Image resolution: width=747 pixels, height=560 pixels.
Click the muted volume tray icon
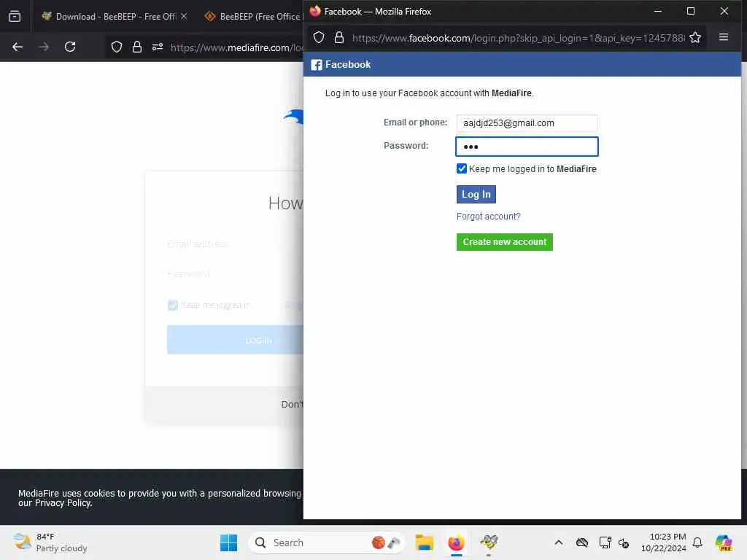click(624, 542)
